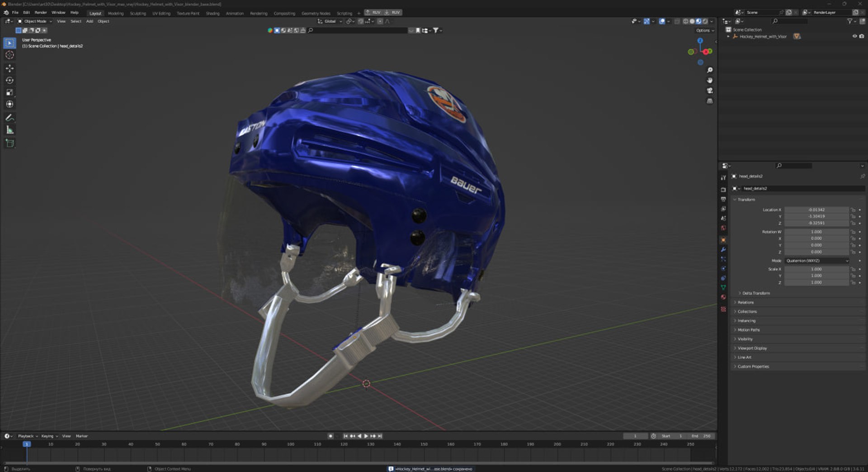The image size is (868, 472).
Task: Select the Move tool
Action: pos(9,68)
